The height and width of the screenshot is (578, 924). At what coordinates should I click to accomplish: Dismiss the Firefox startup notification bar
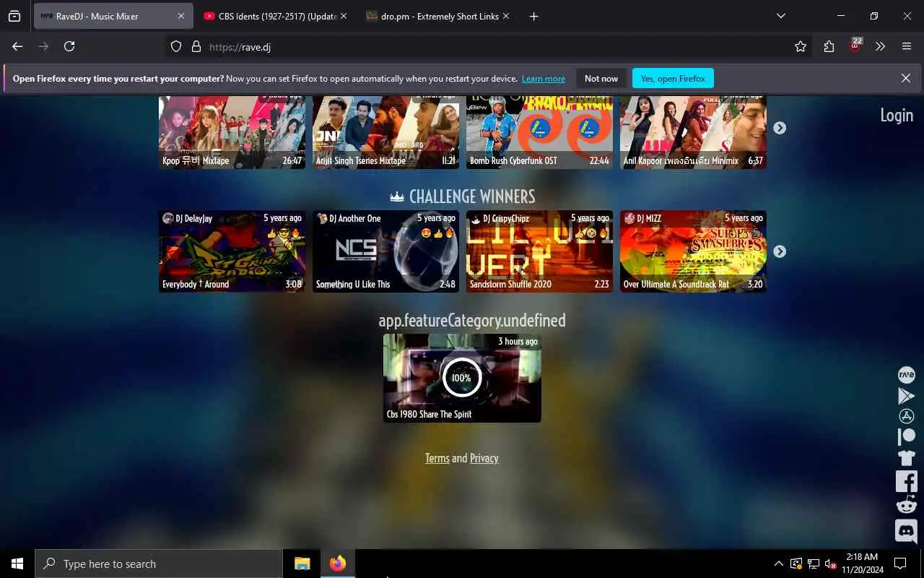pyautogui.click(x=906, y=78)
